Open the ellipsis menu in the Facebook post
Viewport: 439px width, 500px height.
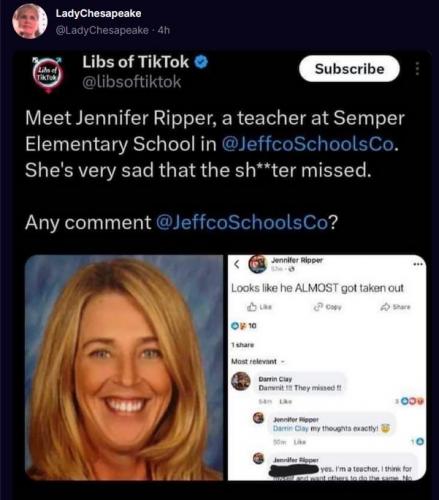click(x=418, y=264)
